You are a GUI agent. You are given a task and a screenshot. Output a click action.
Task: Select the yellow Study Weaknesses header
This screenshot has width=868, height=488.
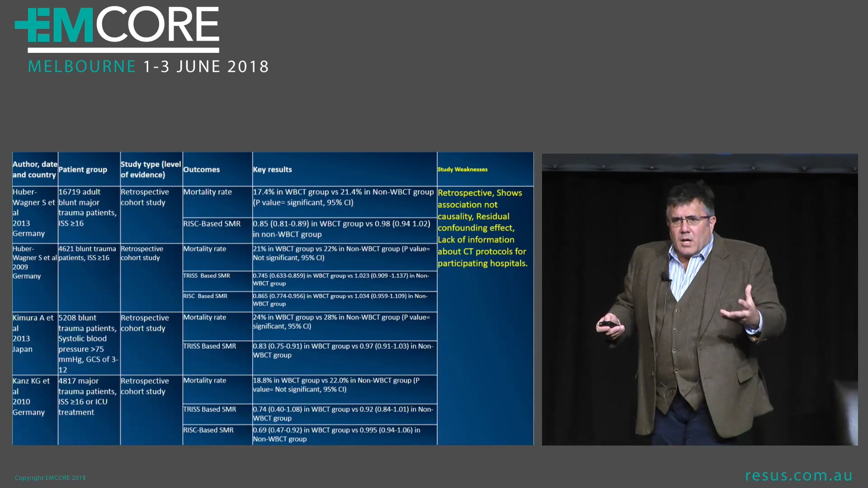(x=462, y=169)
